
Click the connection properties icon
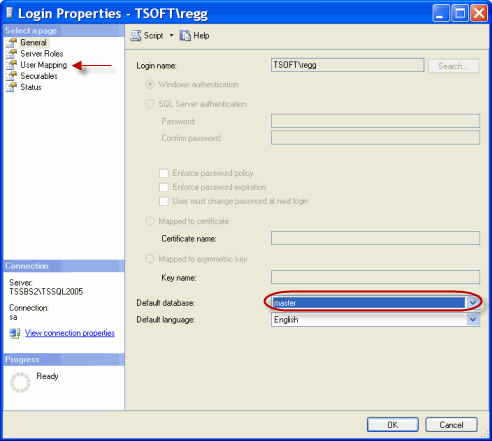point(15,333)
